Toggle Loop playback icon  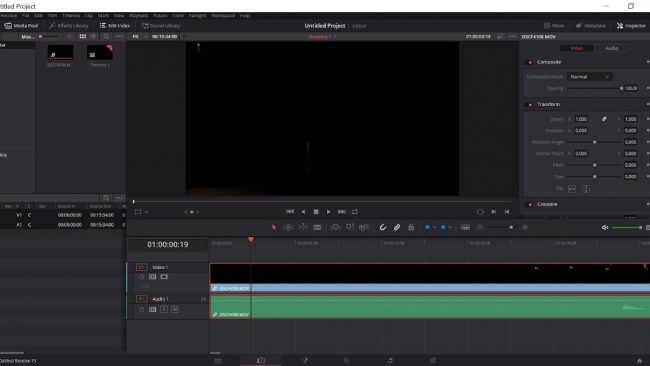(x=355, y=212)
